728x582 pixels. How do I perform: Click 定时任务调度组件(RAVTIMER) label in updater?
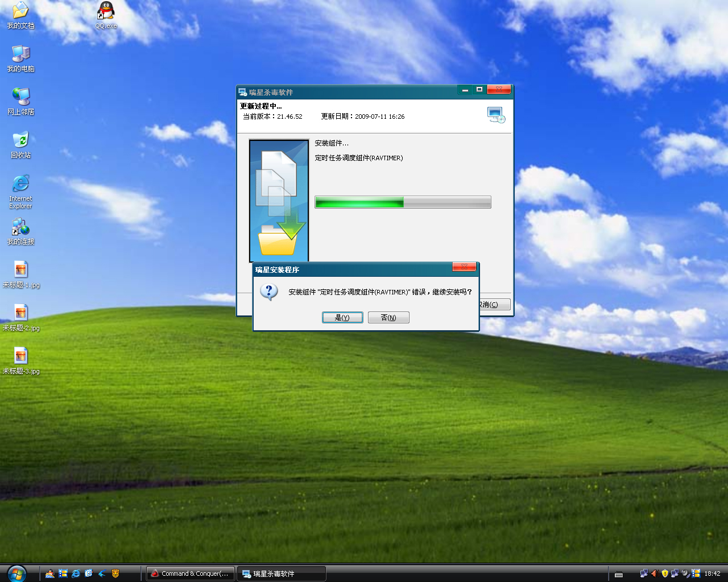click(359, 158)
